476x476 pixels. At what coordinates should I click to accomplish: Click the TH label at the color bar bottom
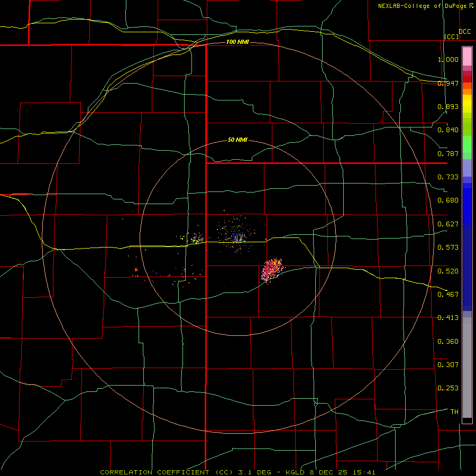454,412
